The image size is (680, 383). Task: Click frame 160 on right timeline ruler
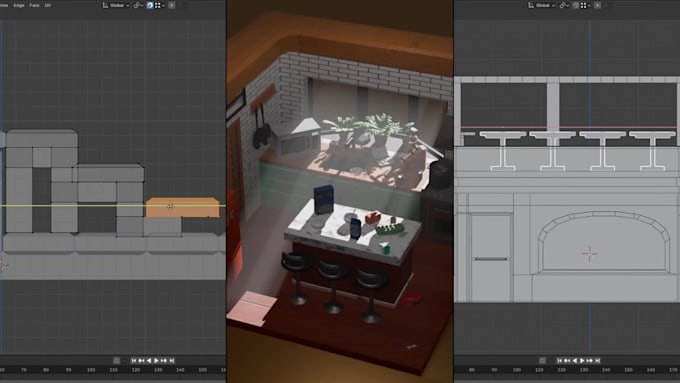click(651, 370)
